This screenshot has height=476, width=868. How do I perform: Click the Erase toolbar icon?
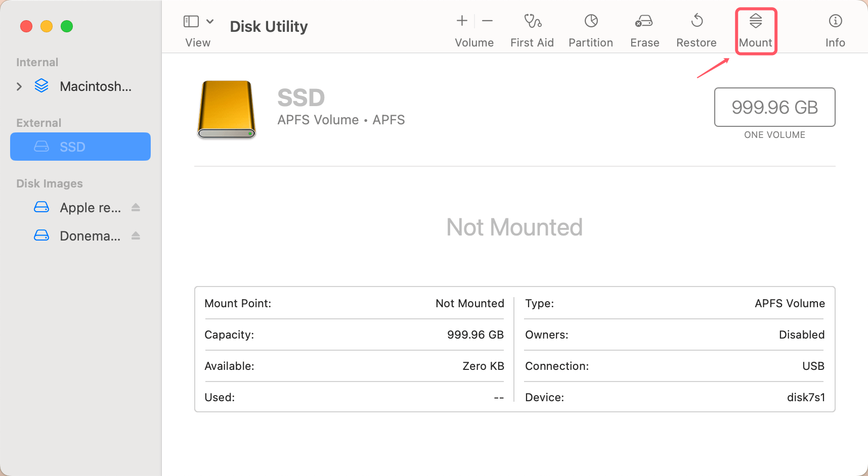coord(644,21)
